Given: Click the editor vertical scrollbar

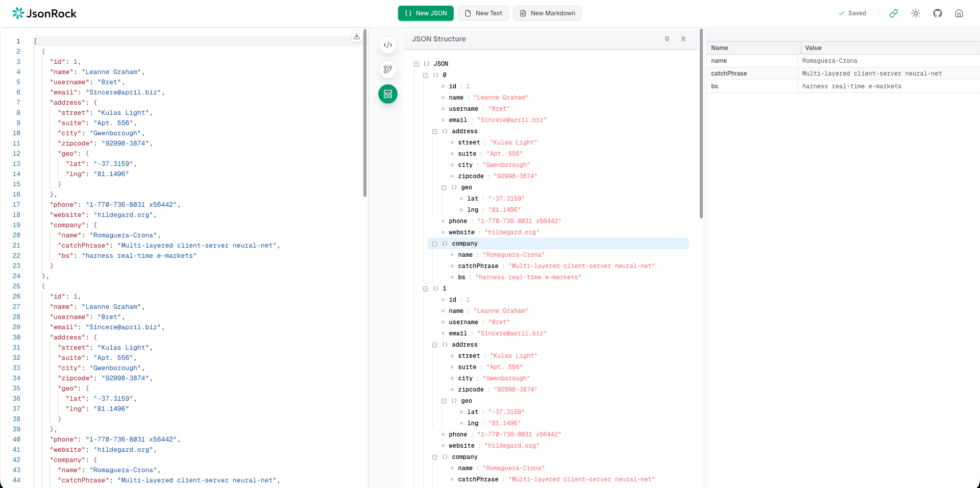Looking at the screenshot, I should click(x=365, y=113).
